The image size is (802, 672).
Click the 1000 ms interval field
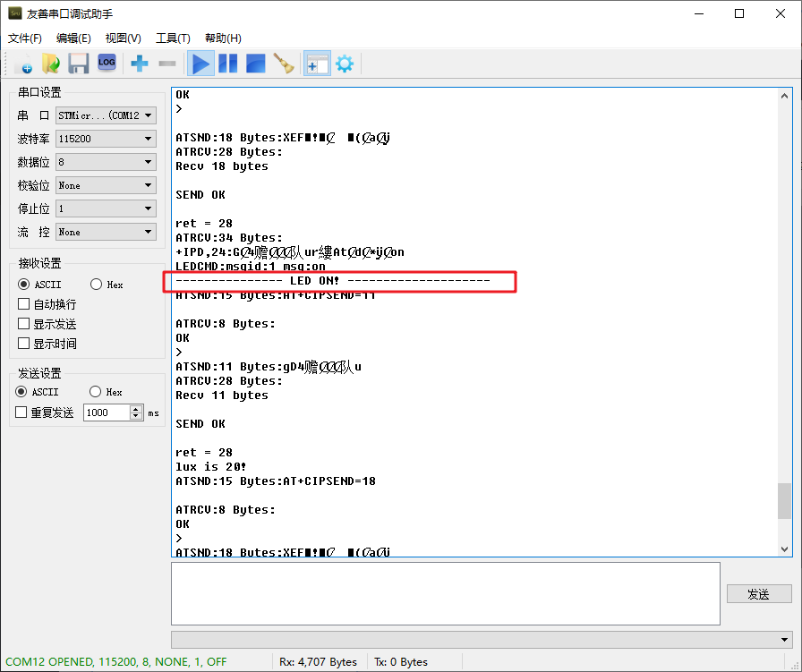[107, 413]
